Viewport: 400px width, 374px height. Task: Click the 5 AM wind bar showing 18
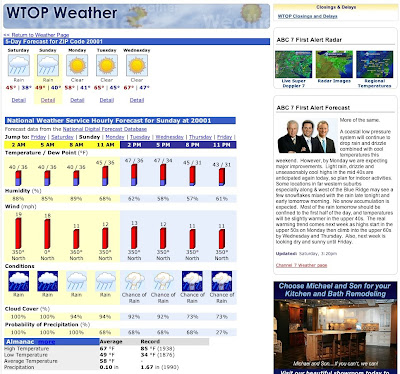[47, 234]
